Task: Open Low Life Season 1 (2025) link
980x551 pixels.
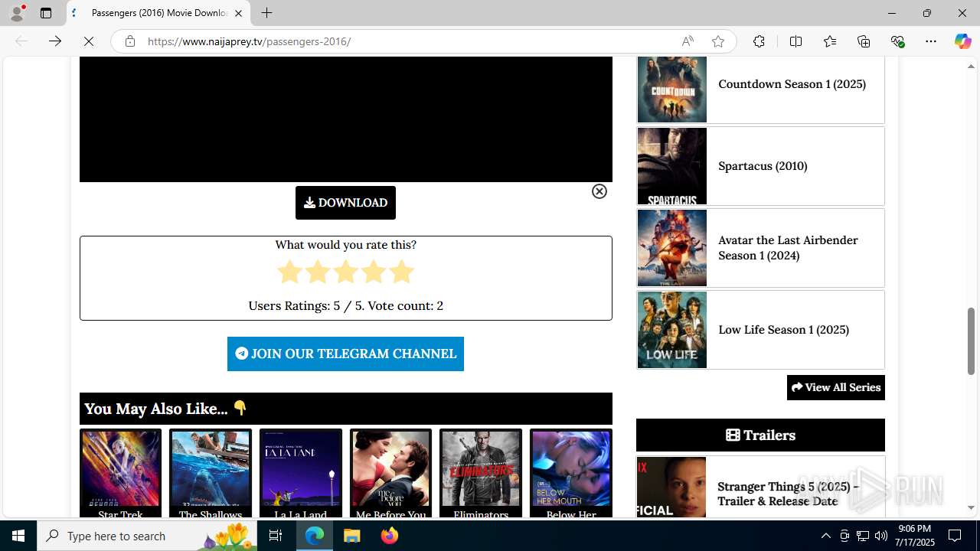Action: (x=783, y=330)
